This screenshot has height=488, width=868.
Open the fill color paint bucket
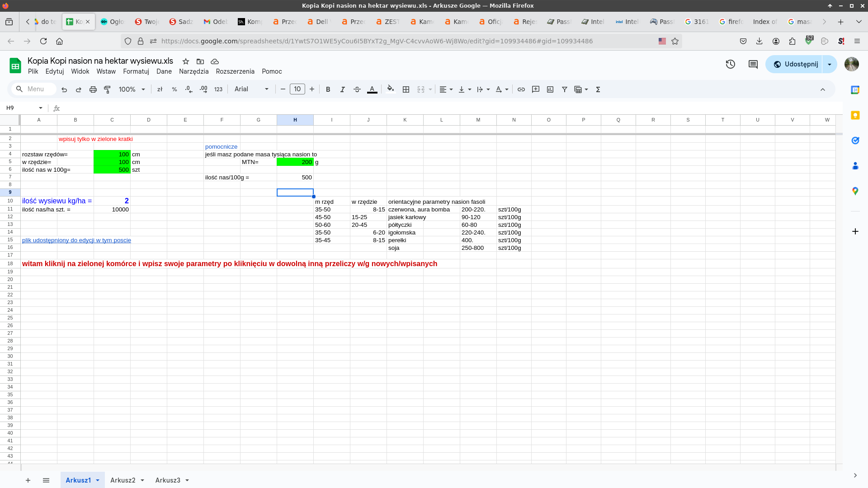click(390, 89)
